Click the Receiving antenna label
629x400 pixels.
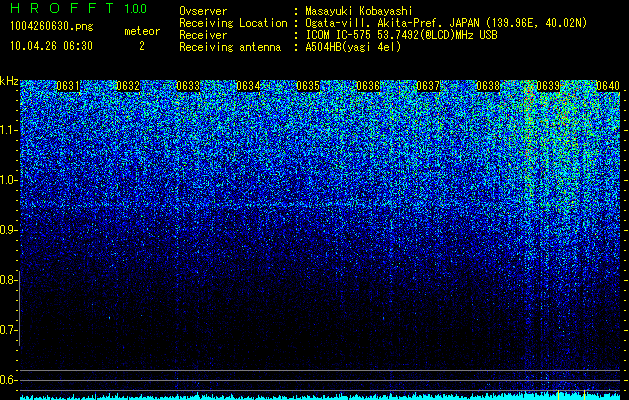(x=230, y=47)
